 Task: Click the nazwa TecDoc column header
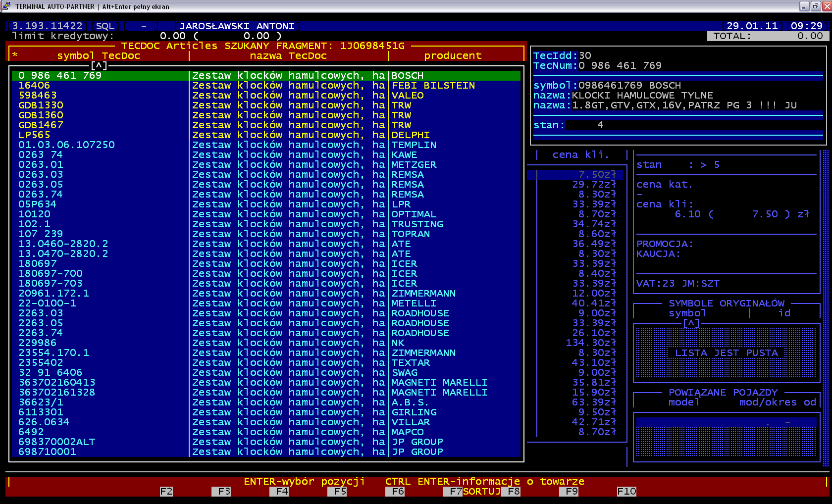[288, 55]
